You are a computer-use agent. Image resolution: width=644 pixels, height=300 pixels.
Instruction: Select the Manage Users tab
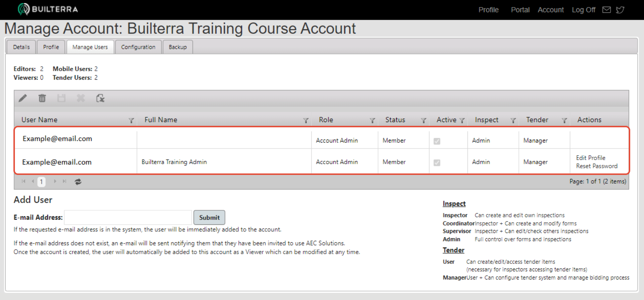pos(90,47)
